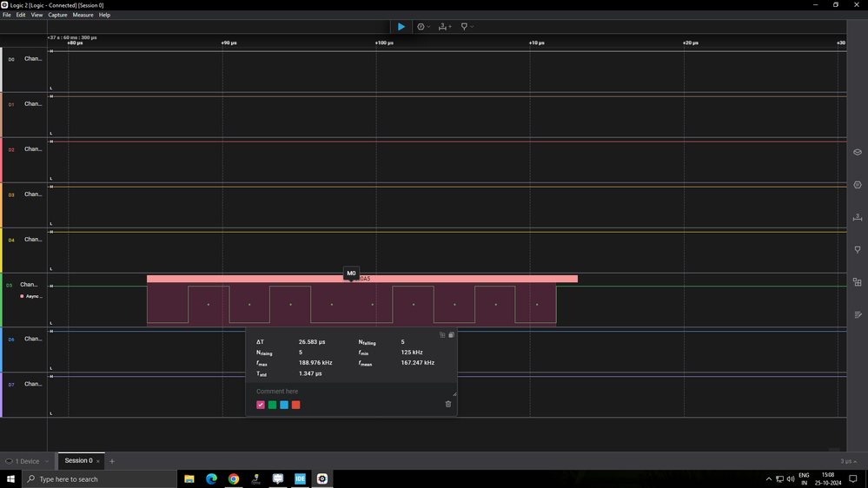The height and width of the screenshot is (488, 868).
Task: Open the Measure menu
Action: pyautogui.click(x=83, y=15)
